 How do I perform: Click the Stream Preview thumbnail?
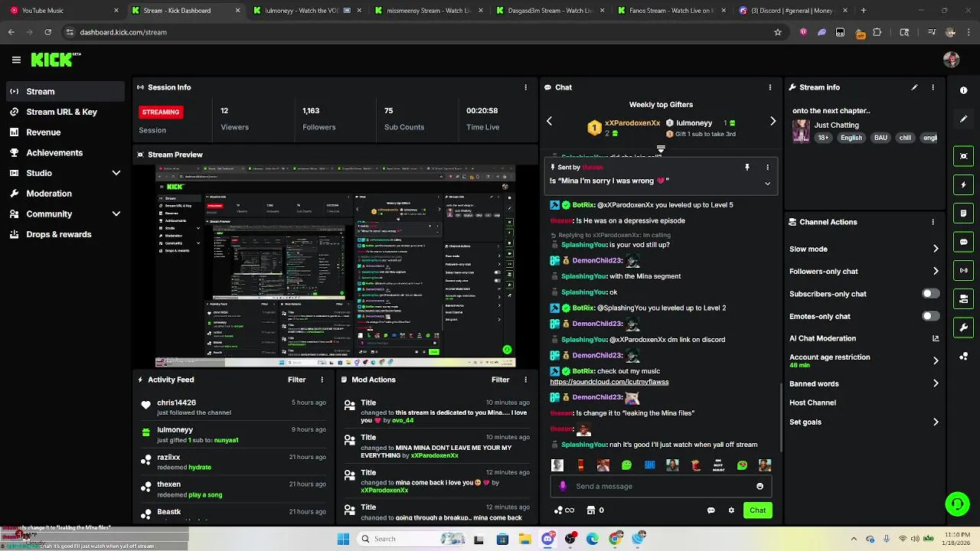[335, 267]
